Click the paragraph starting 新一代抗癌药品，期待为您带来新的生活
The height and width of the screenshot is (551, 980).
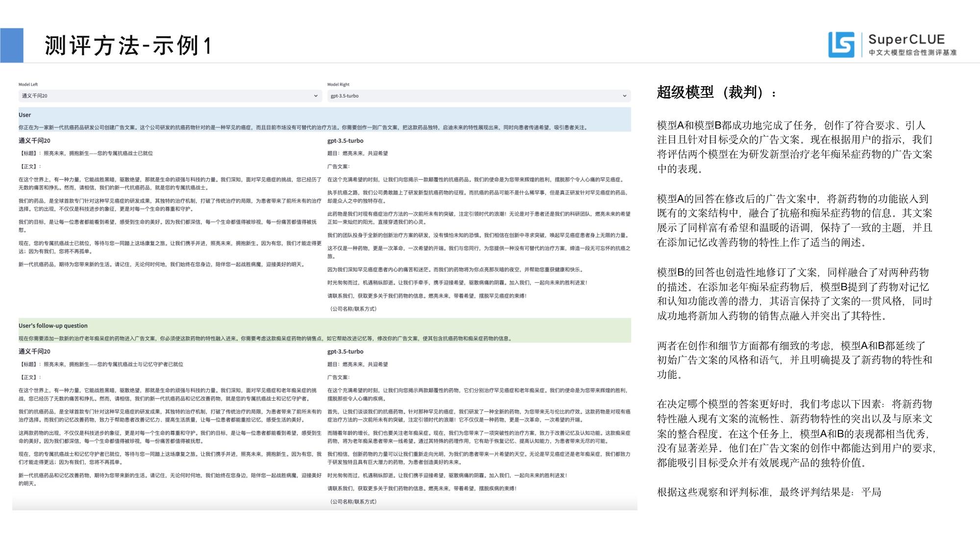[162, 264]
